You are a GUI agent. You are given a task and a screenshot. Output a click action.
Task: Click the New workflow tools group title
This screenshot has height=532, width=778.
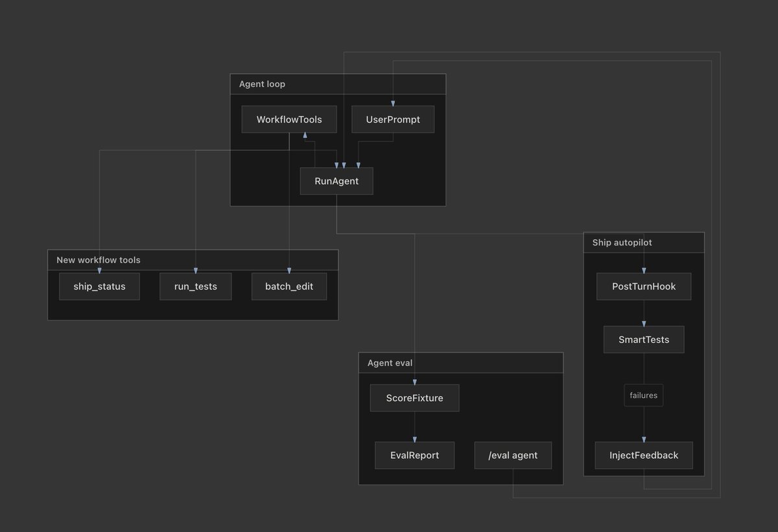tap(99, 260)
